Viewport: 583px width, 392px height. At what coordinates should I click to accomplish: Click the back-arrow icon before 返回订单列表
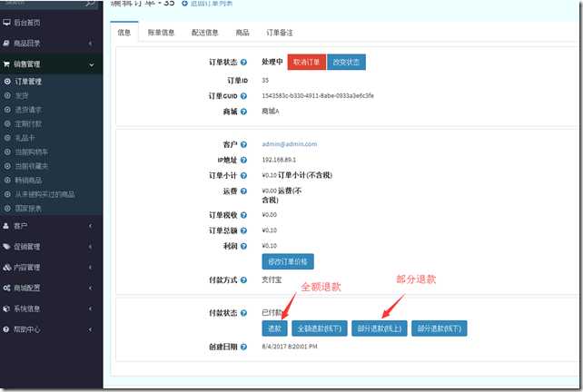pyautogui.click(x=184, y=4)
